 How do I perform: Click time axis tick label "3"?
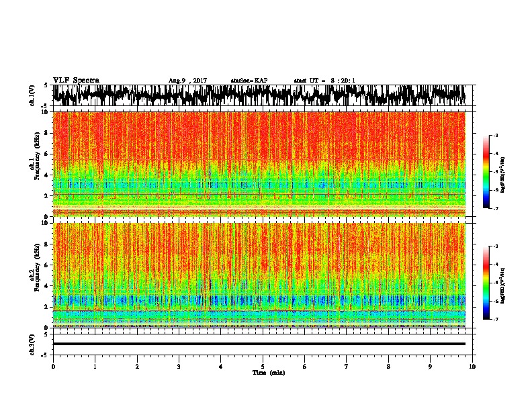click(x=179, y=367)
